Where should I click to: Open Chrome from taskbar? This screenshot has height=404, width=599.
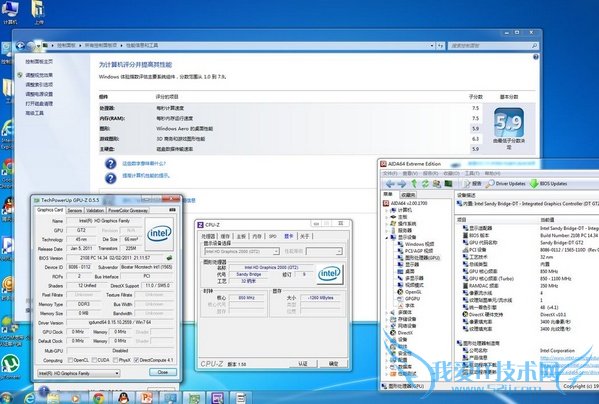[x=99, y=398]
